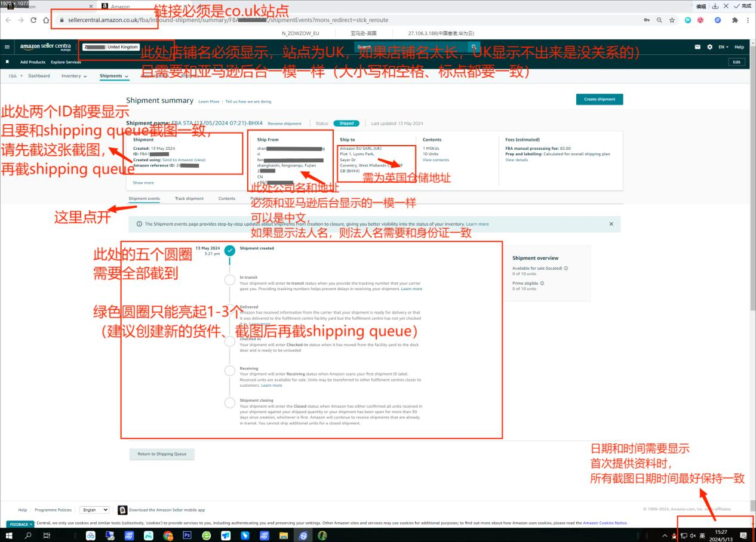Open the browser extensions puzzle icon

735,20
